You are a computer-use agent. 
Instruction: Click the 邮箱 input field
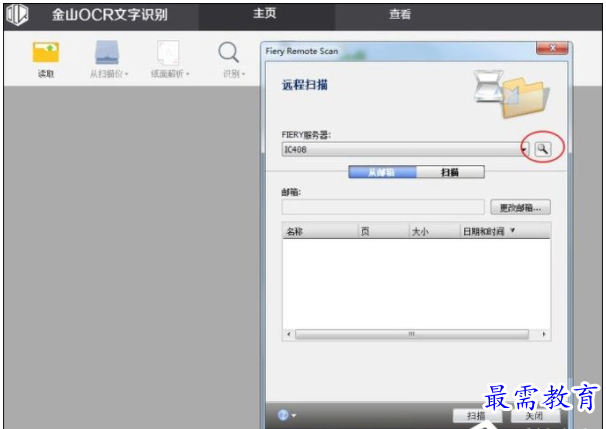click(x=383, y=207)
